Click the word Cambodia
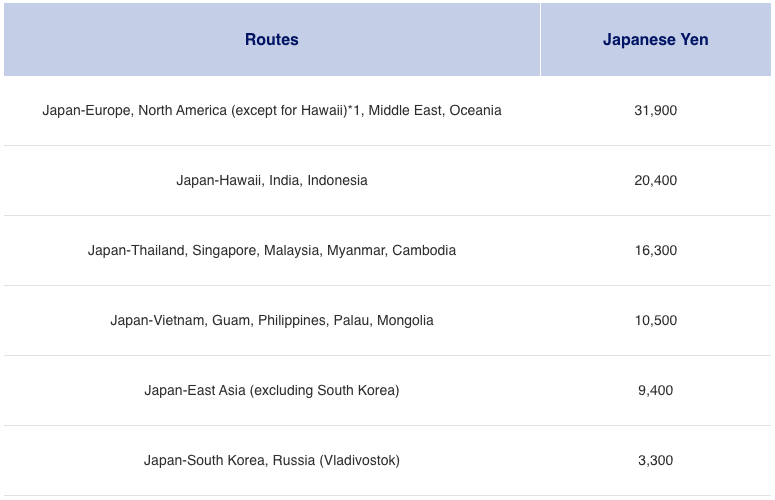The width and height of the screenshot is (775, 500). coord(424,250)
